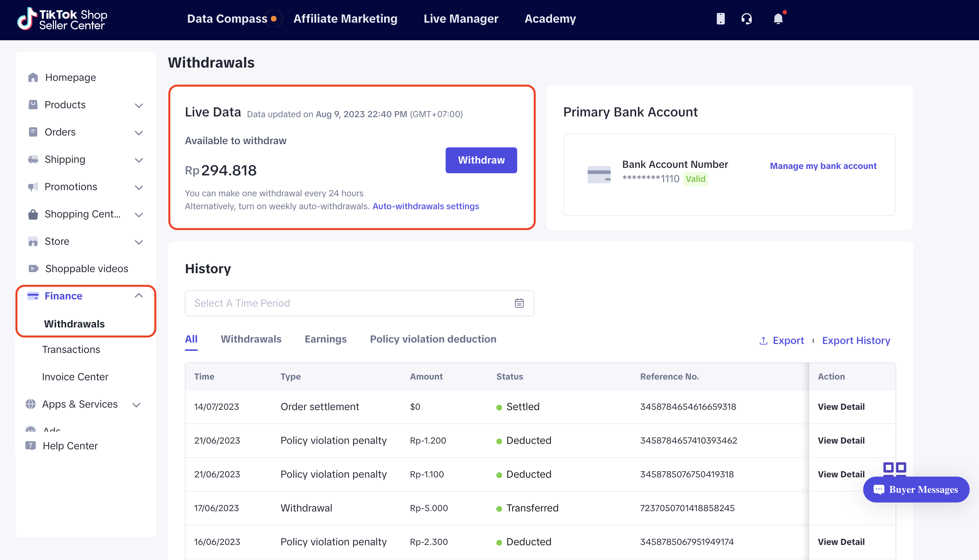Screen dimensions: 979x560
Task: Click the Help Center question mark icon
Action: tap(31, 445)
